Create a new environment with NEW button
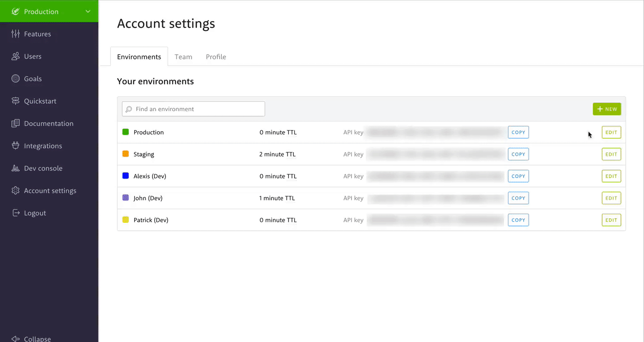The height and width of the screenshot is (342, 644). (607, 109)
